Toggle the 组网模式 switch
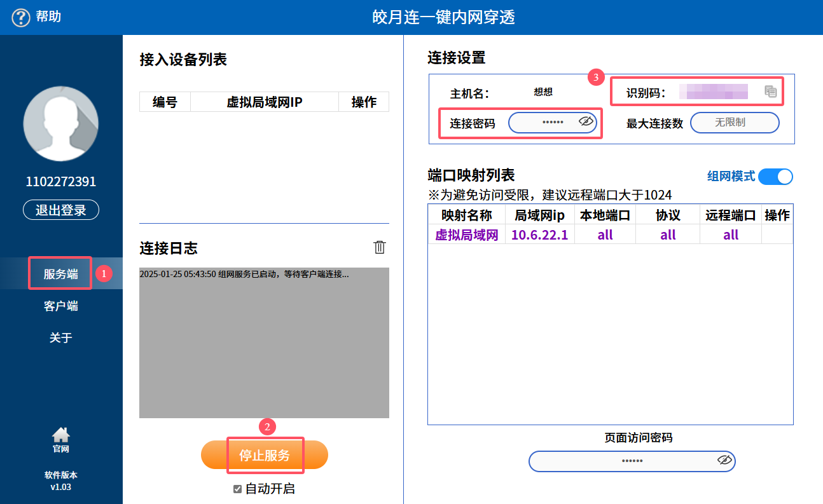 click(x=776, y=176)
